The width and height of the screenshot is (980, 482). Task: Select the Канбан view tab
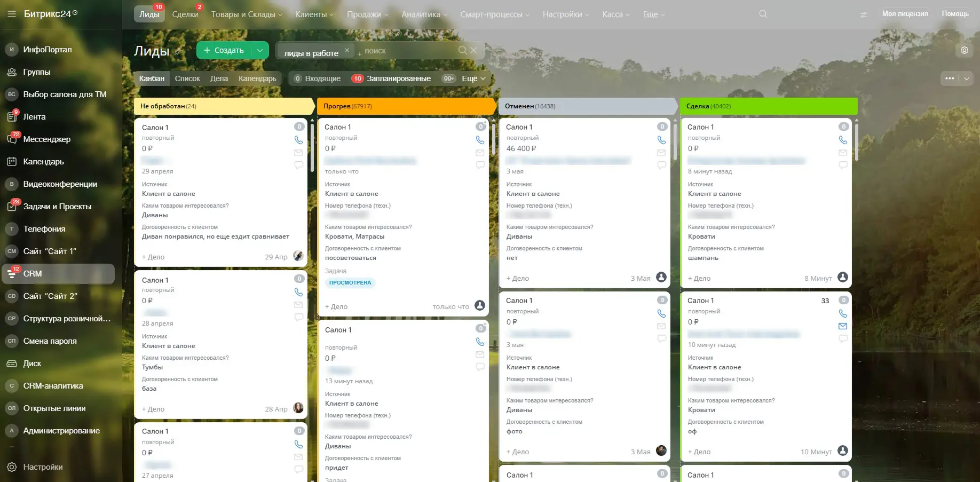152,78
